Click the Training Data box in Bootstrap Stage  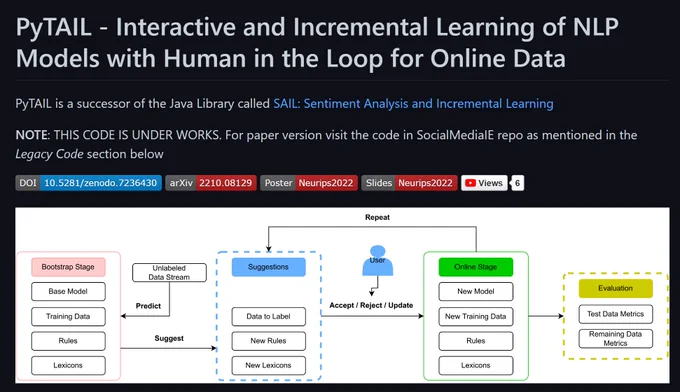point(68,317)
